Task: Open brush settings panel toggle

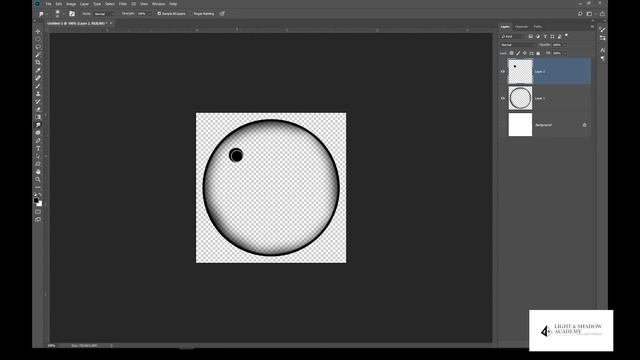Action: click(x=72, y=13)
